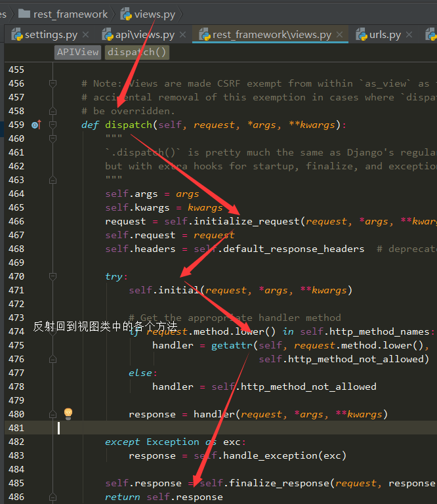Collapse the comment block at line 456
The image size is (437, 504).
(x=52, y=83)
